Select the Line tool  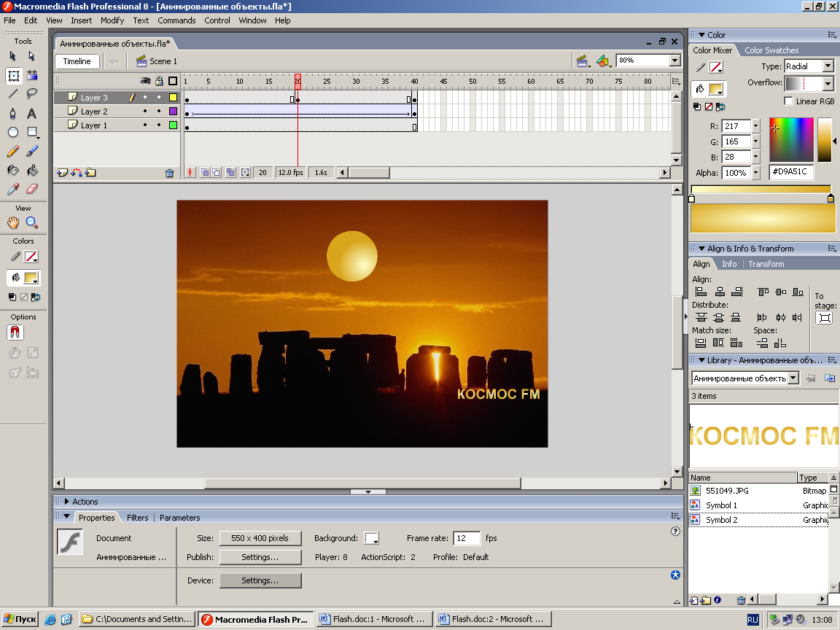click(x=13, y=94)
